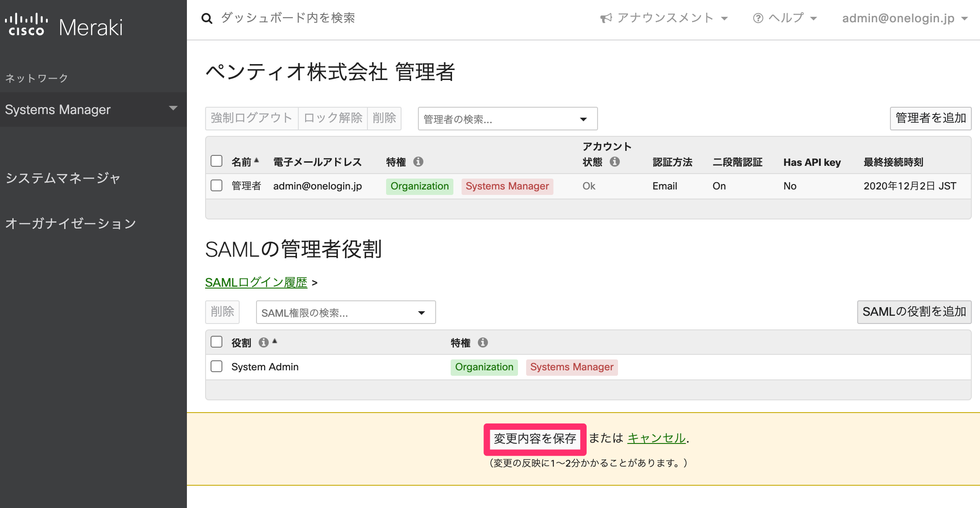Viewport: 980px width, 508px height.
Task: Click 削除 button above administrators table
Action: tap(384, 118)
